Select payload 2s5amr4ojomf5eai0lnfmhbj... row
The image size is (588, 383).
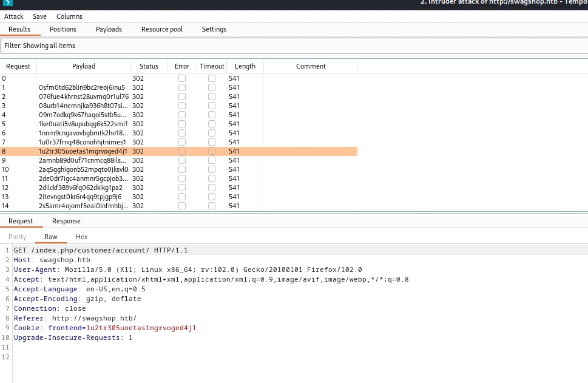178,206
